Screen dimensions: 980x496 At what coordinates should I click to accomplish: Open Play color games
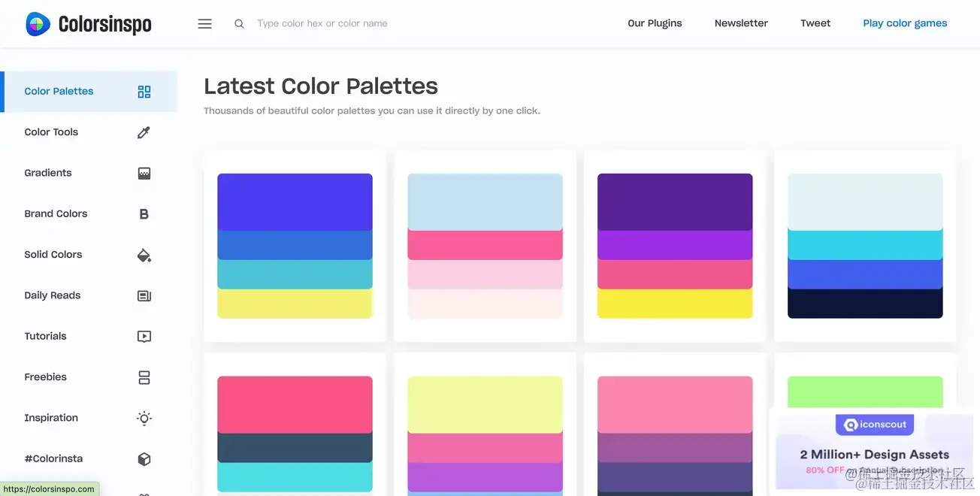pos(904,23)
